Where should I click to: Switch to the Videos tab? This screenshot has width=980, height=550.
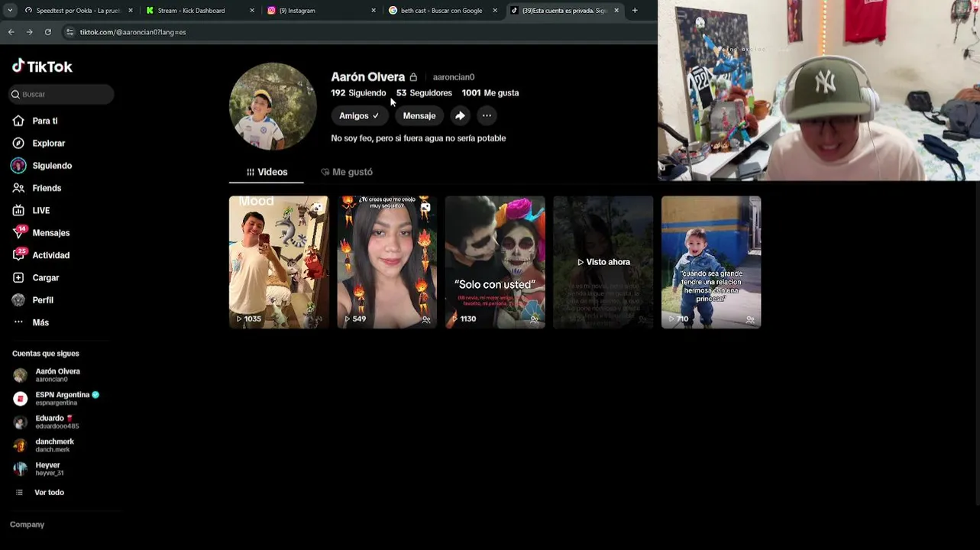(x=267, y=172)
